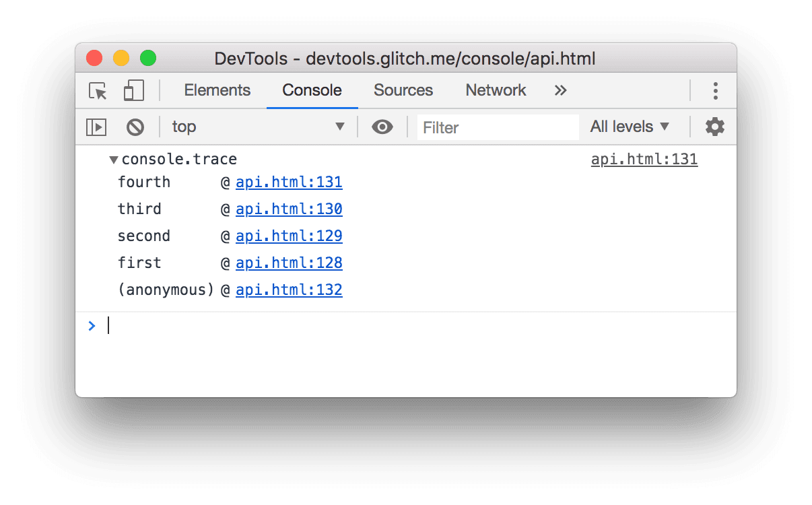Open the Network panel
The height and width of the screenshot is (505, 812).
point(496,90)
